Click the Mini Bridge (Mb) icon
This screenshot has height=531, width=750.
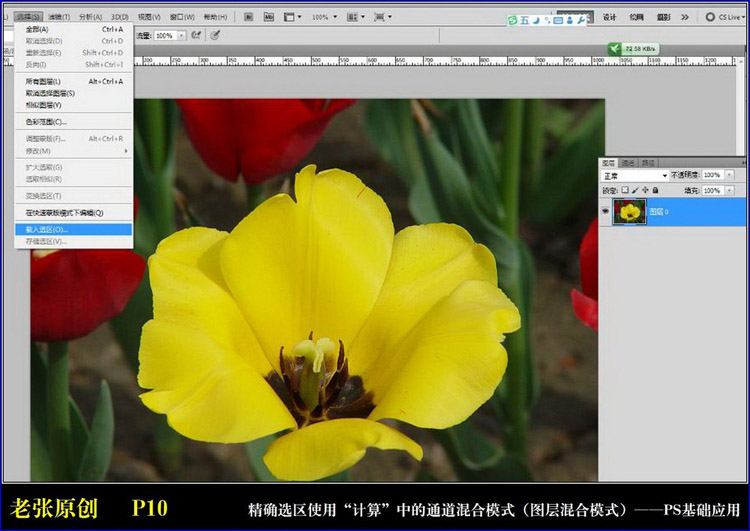pyautogui.click(x=268, y=17)
